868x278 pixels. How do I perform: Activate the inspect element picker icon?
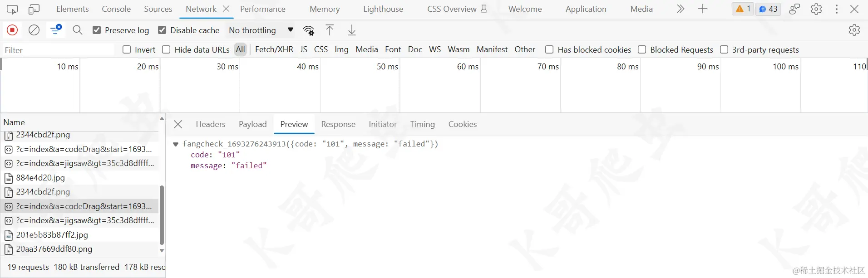tap(12, 9)
